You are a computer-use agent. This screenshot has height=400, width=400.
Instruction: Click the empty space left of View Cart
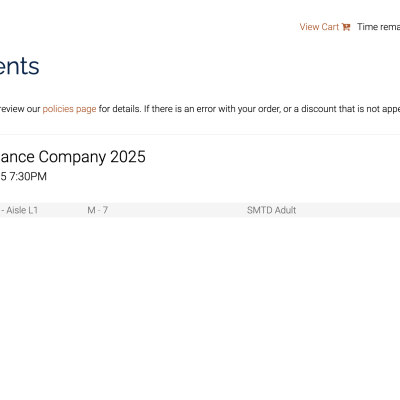pos(150,27)
